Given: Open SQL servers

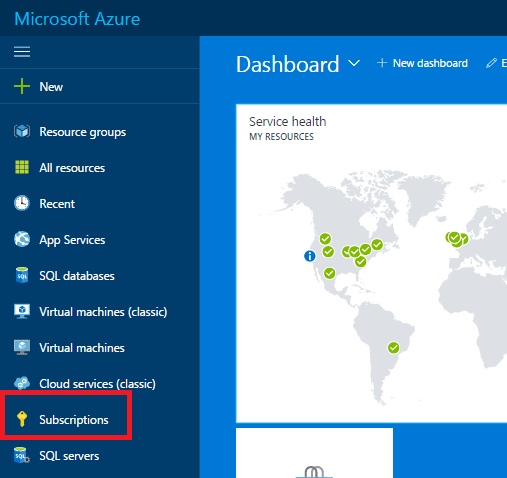Looking at the screenshot, I should [69, 456].
